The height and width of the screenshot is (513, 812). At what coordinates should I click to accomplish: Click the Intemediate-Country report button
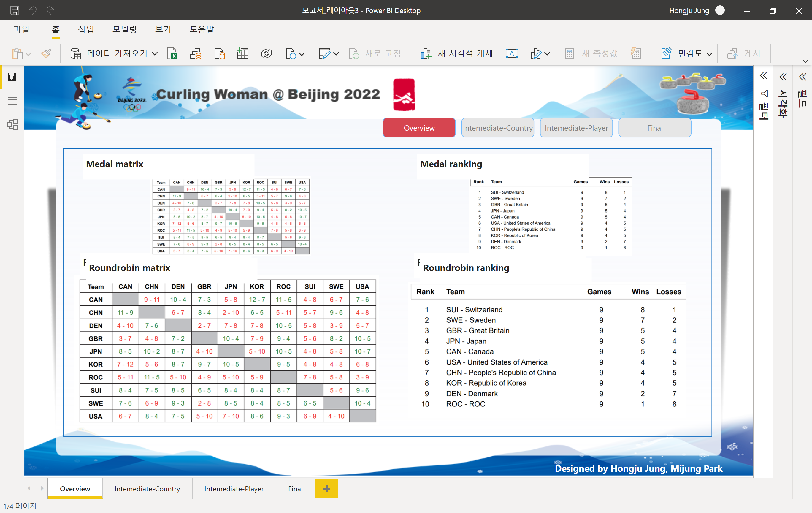(x=497, y=128)
